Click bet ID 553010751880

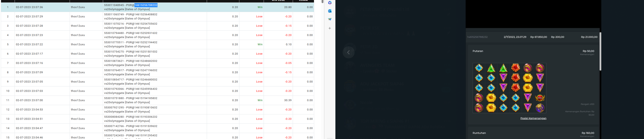[114, 98]
